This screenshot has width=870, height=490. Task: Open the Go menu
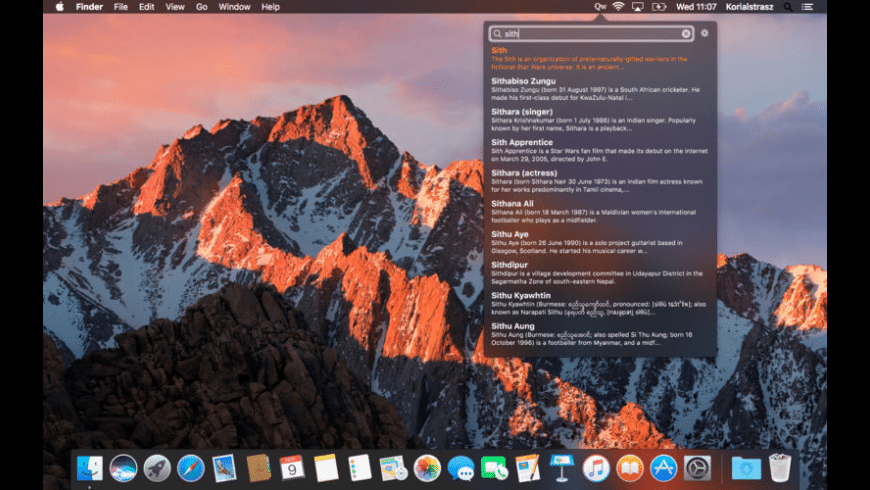[202, 7]
